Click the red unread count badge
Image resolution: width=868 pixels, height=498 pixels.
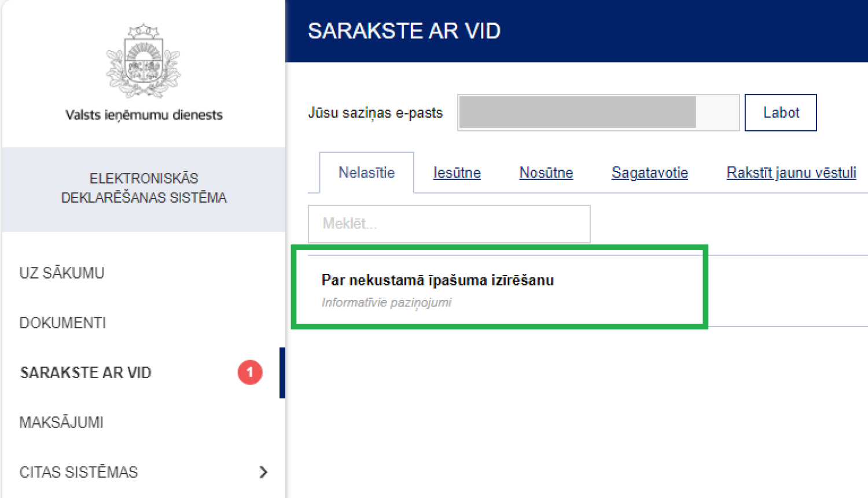249,372
